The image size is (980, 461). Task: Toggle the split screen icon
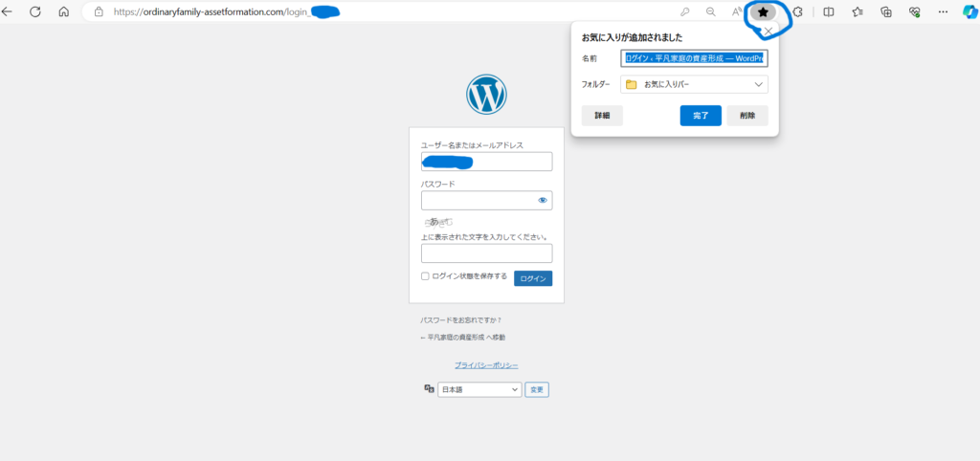(x=829, y=11)
